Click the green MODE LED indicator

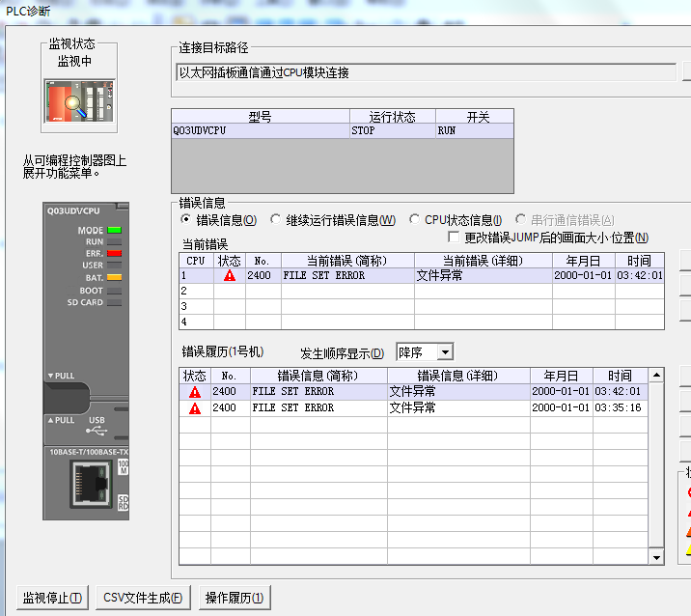click(x=114, y=231)
